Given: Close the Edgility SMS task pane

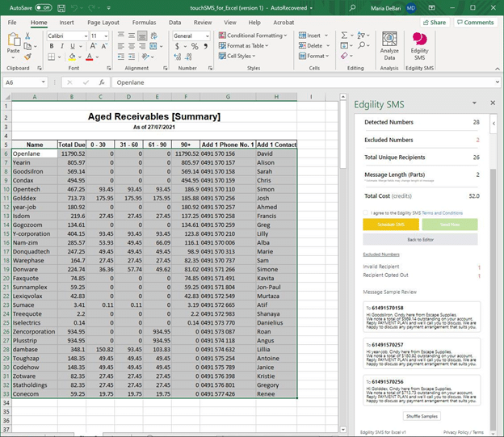Looking at the screenshot, I should (493, 103).
